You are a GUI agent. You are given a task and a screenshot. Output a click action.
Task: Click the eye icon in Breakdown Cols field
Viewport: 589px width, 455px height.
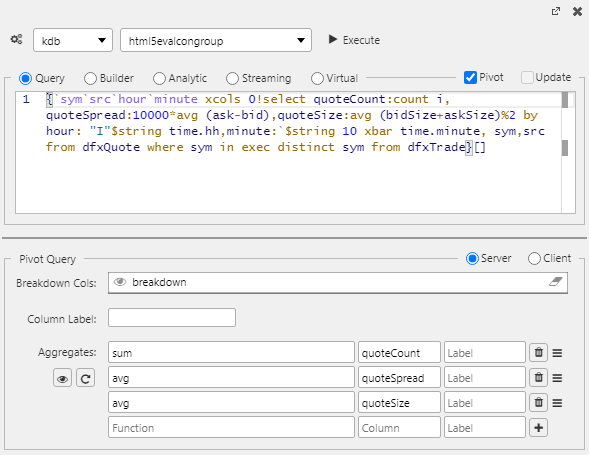[120, 282]
